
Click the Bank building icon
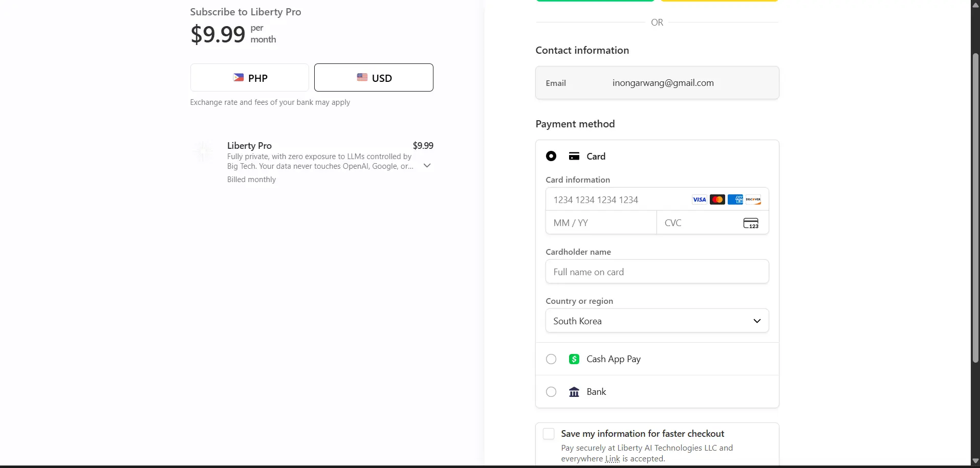[x=574, y=392]
